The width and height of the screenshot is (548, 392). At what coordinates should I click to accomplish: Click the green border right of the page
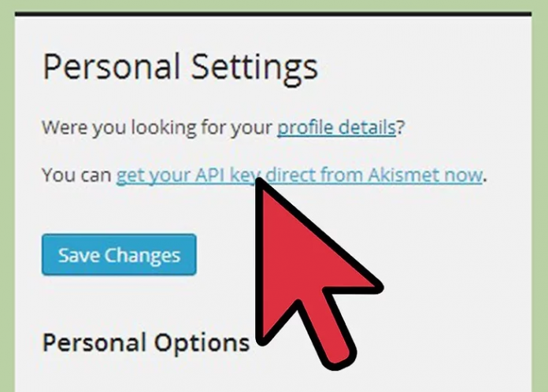(540, 202)
